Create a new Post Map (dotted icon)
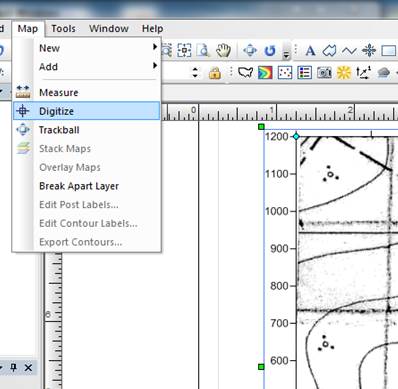Image resolution: width=398 pixels, height=389 pixels. click(285, 72)
